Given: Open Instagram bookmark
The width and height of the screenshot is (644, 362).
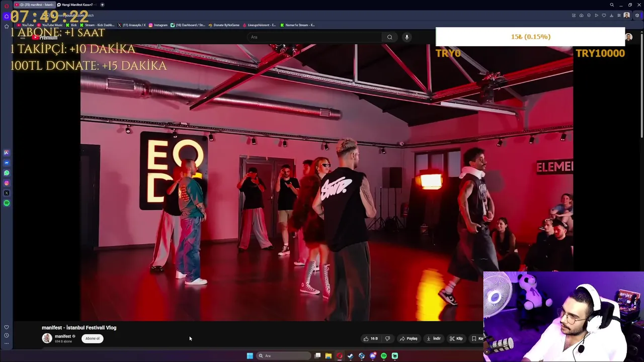Looking at the screenshot, I should click(x=158, y=25).
